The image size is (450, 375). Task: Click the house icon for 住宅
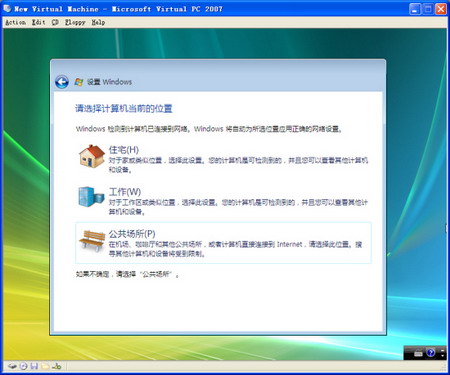92,156
